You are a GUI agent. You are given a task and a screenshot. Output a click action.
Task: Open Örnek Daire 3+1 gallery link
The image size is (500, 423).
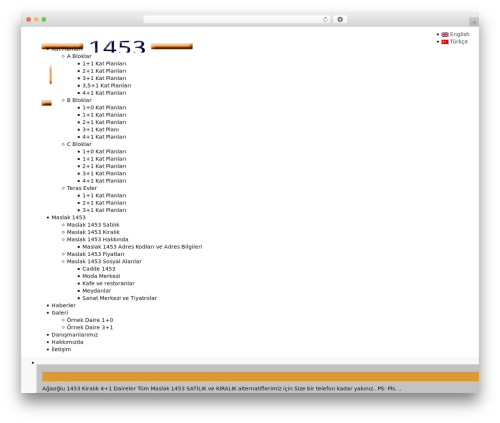point(90,328)
